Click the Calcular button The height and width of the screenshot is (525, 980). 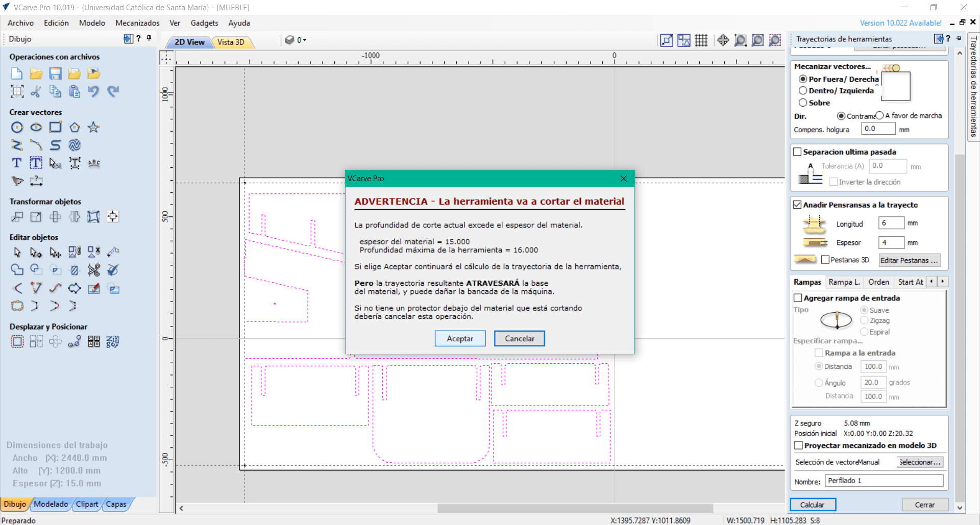click(813, 505)
